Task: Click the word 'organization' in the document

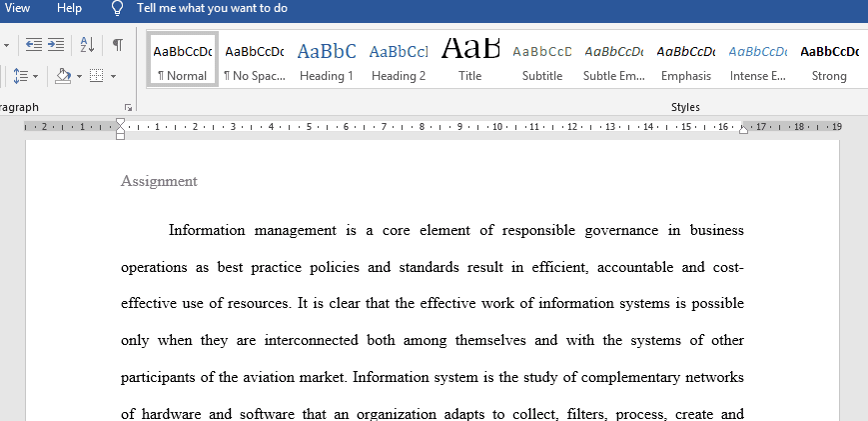Action: [x=396, y=414]
